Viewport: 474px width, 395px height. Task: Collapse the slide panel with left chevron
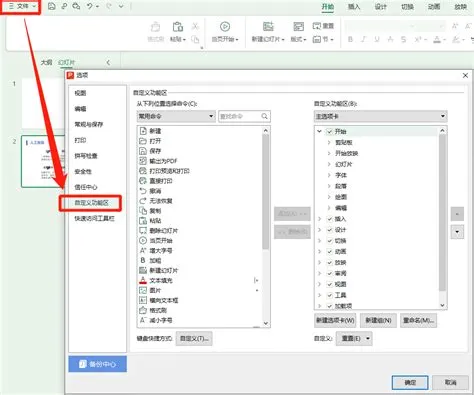click(x=108, y=62)
